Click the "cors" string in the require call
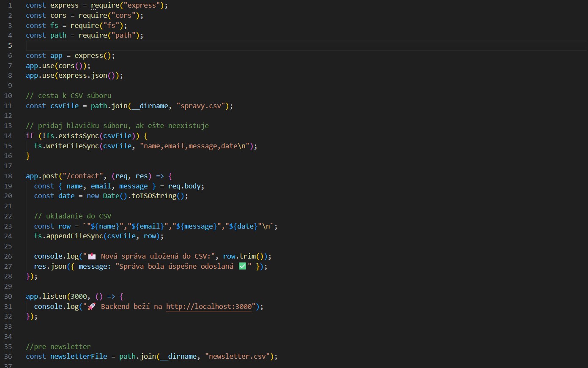Screen dimensions: 588x368 click(123, 16)
